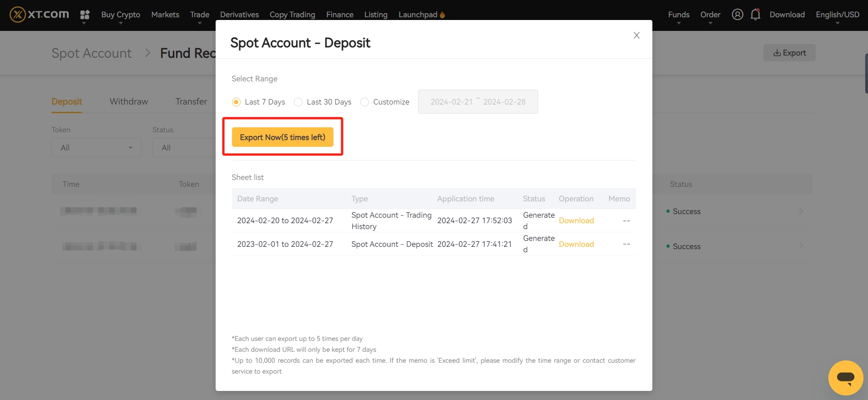Screen dimensions: 868x400
Task: Open the Download link in top navigation
Action: [787, 15]
